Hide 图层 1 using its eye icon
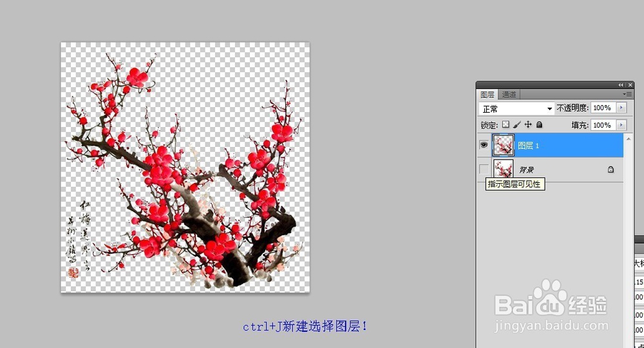 tap(484, 145)
